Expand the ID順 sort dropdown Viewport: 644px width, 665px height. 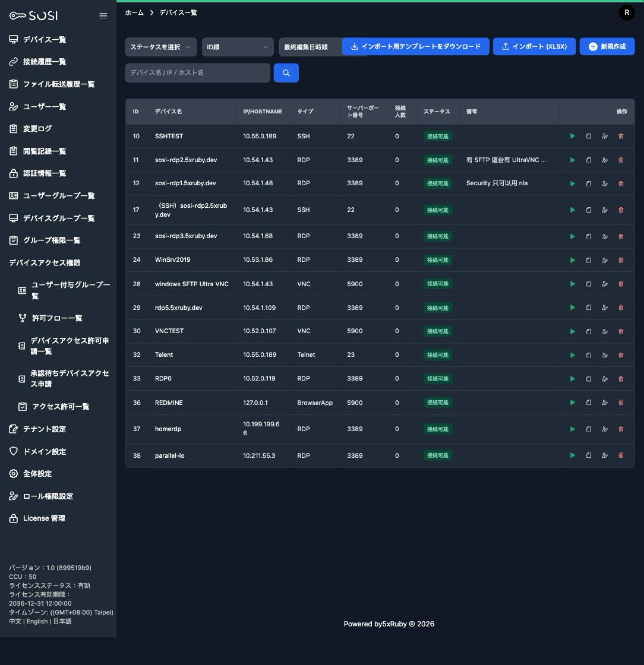238,47
